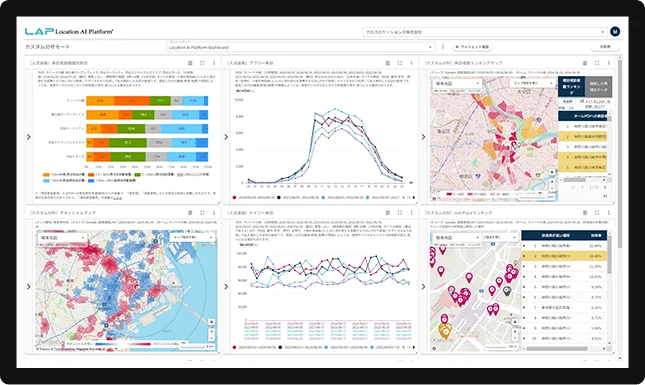The image size is (645, 385).
Task: Click the add widget (ウィジェット追加) button
Action: (473, 47)
